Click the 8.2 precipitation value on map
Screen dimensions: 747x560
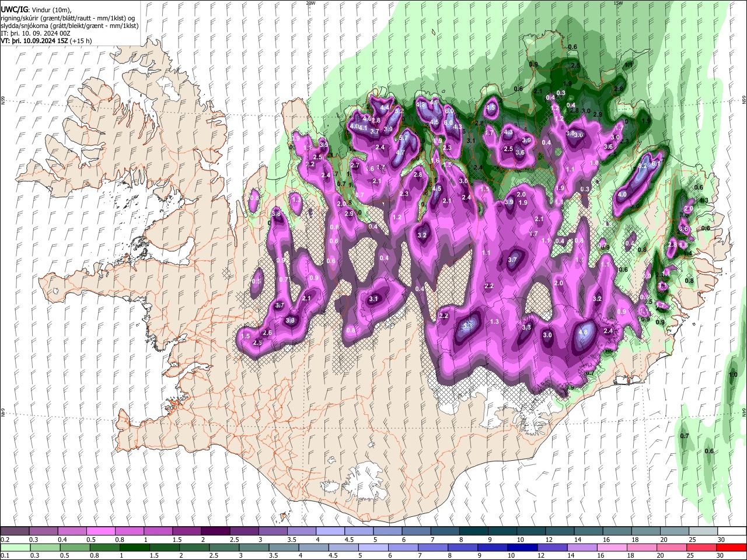tap(643, 166)
